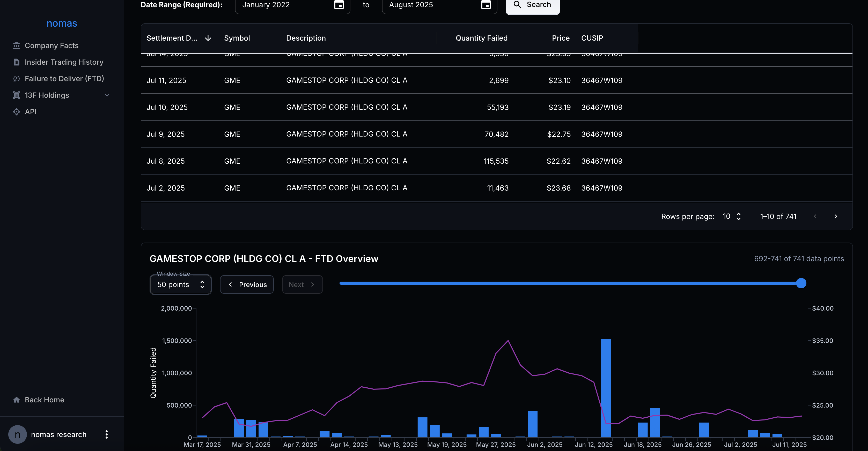The image size is (868, 451).
Task: Click the Failure to Deliver link icon
Action: 17,78
